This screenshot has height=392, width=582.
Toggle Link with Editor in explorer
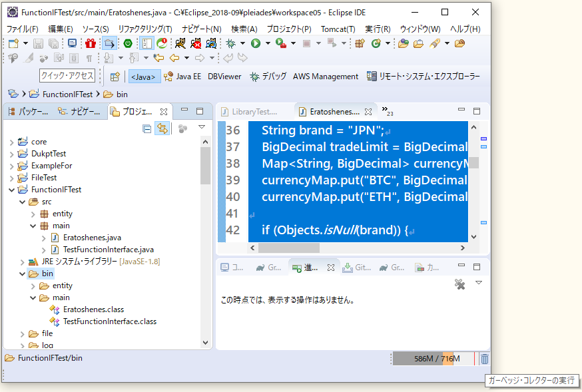coord(162,128)
